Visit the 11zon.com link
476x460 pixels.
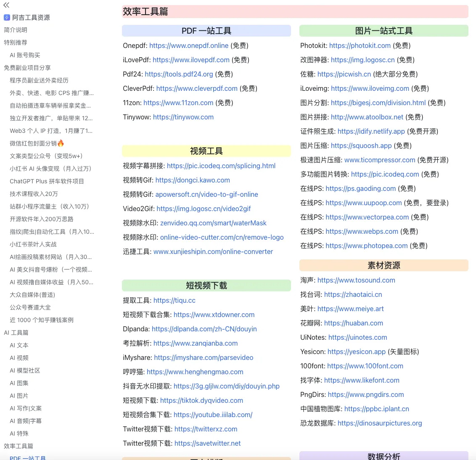tap(178, 103)
